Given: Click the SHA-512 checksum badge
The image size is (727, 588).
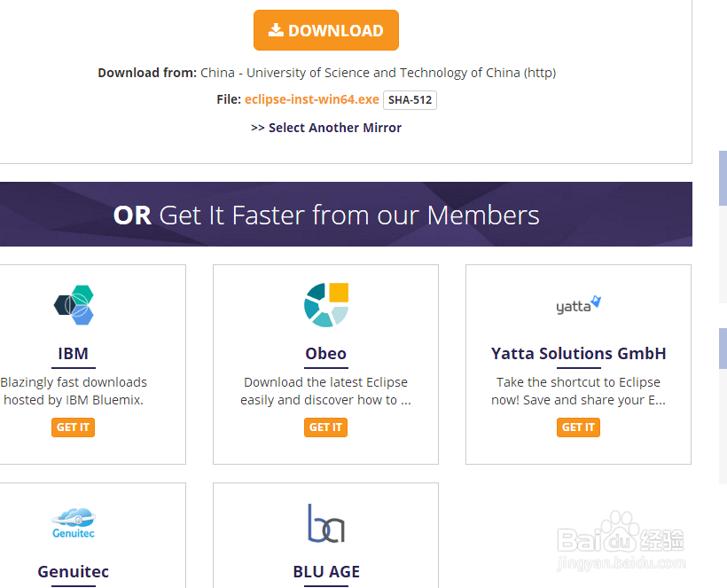Looking at the screenshot, I should [410, 100].
